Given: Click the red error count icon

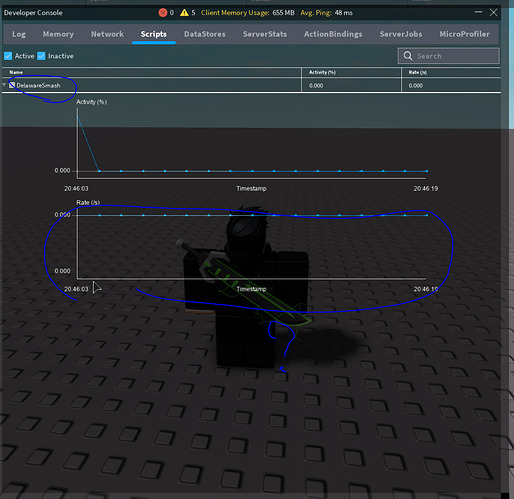Looking at the screenshot, I should [163, 13].
